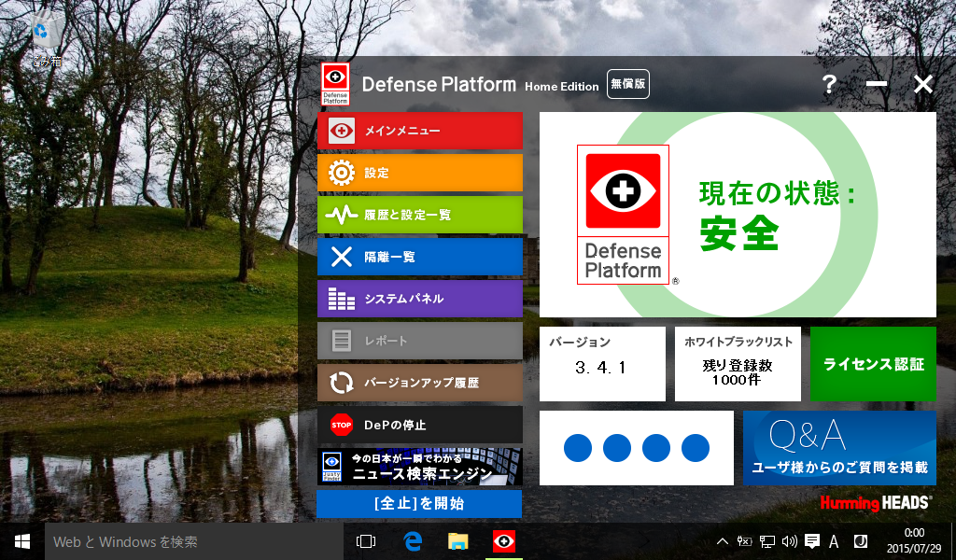Screen dimensions: 956x560
Task: Open the Action Center notification icon
Action: (812, 541)
